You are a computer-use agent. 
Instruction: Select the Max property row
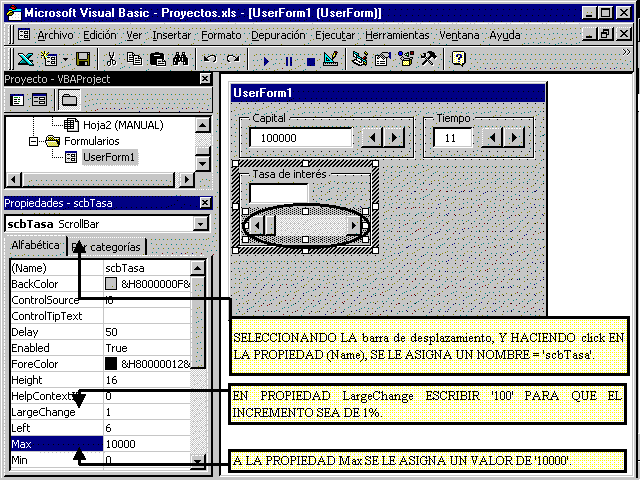coord(100,444)
